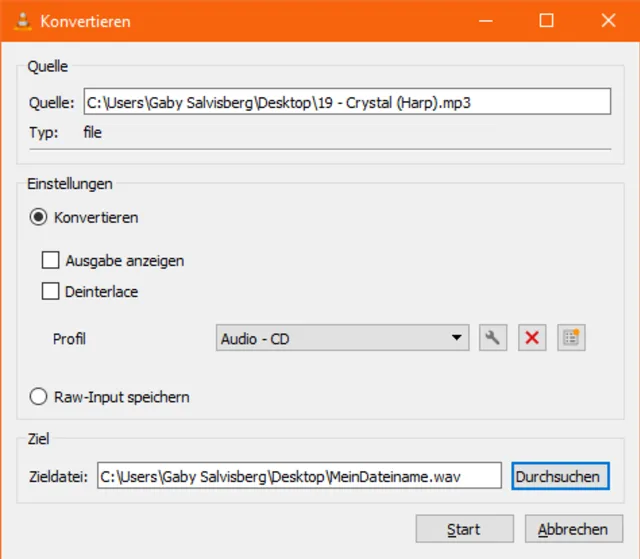Image resolution: width=640 pixels, height=559 pixels.
Task: Open the Profil dropdown showing Audio - CD
Action: point(342,338)
